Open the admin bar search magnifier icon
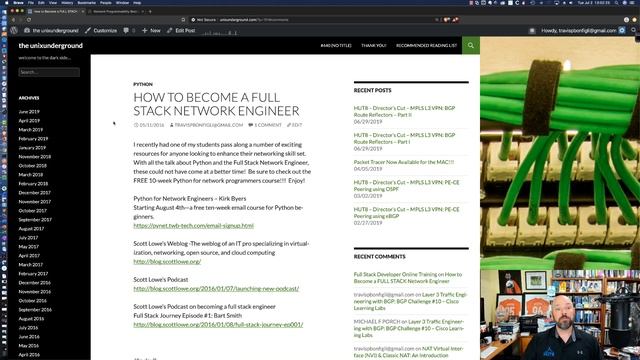 pyautogui.click(x=633, y=30)
